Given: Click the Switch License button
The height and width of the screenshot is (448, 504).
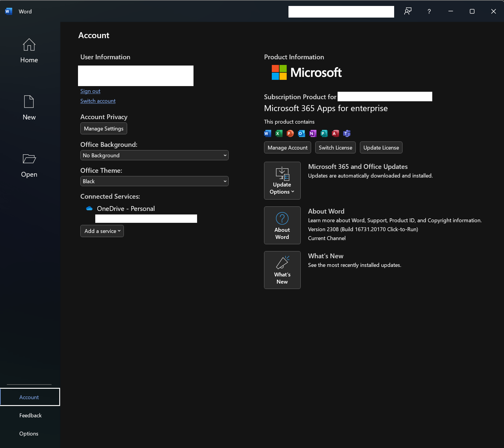Looking at the screenshot, I should pos(336,148).
